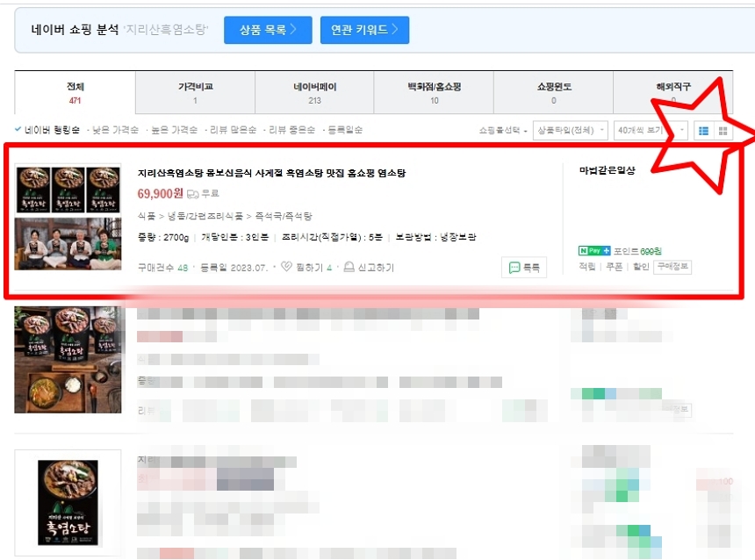The image size is (755, 560).
Task: Sort results by 리뷰 좋은순
Action: (x=291, y=130)
